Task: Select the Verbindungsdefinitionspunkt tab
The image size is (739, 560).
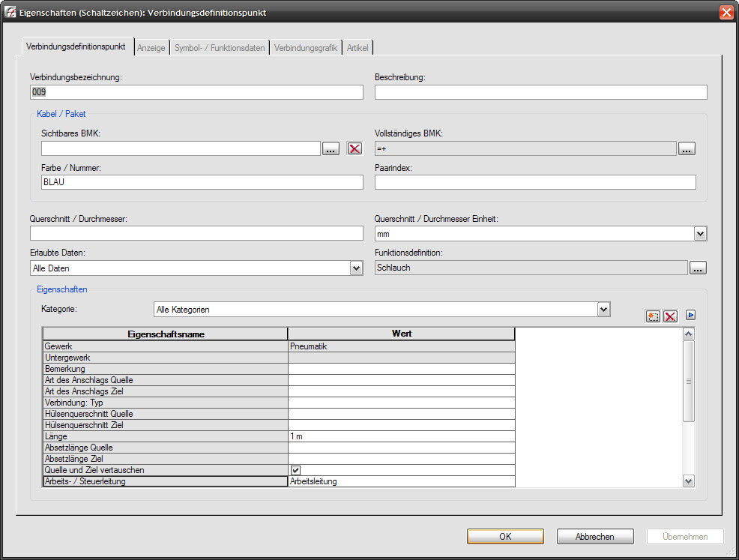Action: click(x=76, y=46)
